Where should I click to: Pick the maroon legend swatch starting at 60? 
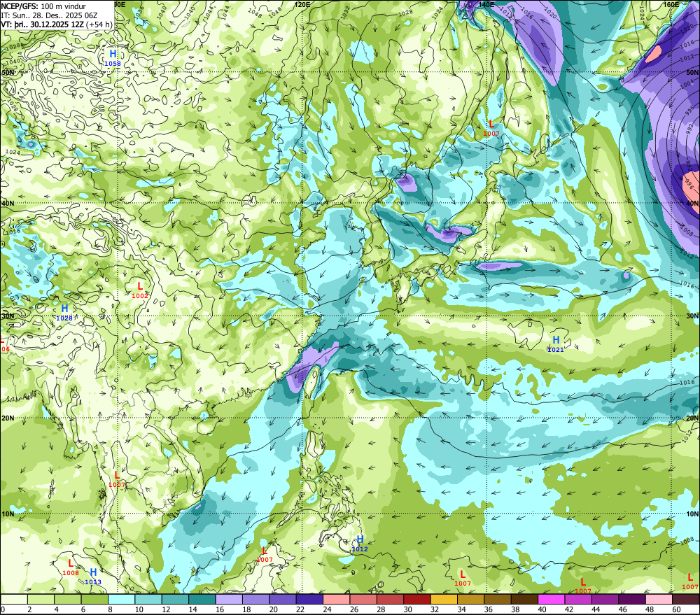click(686, 599)
